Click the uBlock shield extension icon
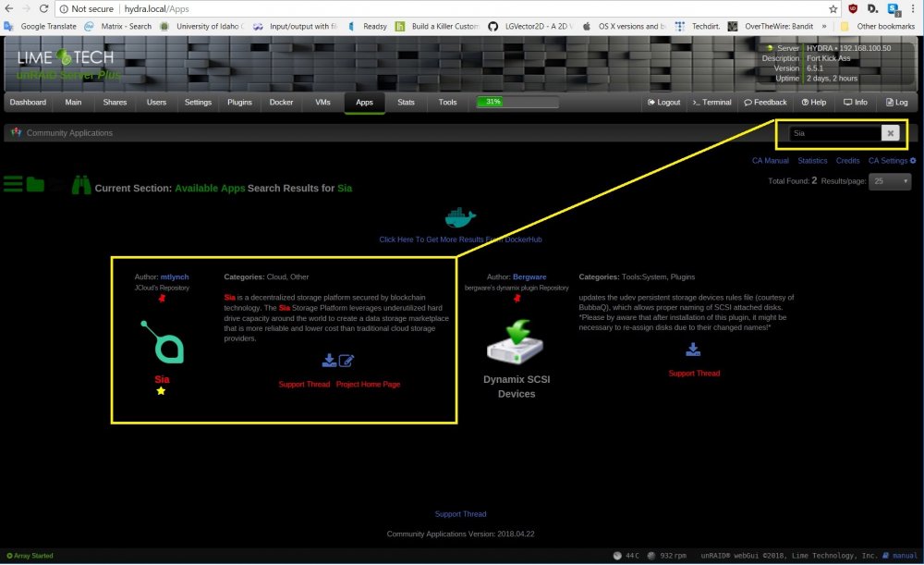The height and width of the screenshot is (565, 924). click(x=853, y=9)
